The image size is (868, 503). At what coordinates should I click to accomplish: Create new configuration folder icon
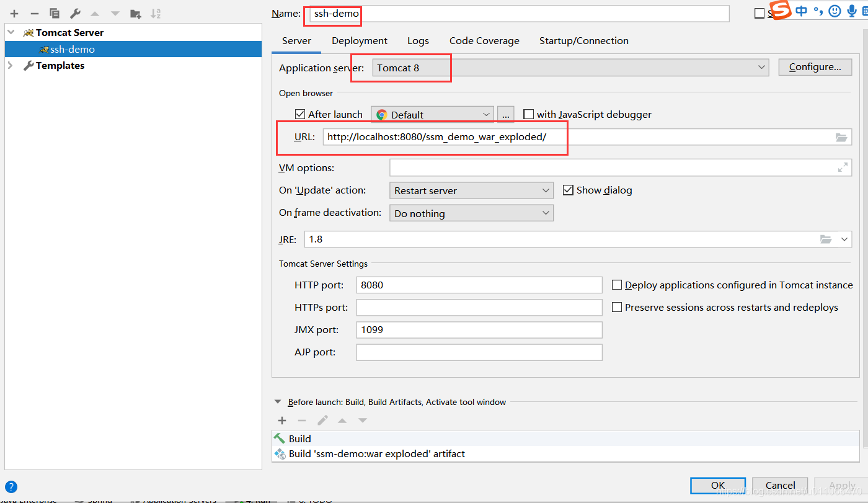pyautogui.click(x=136, y=13)
